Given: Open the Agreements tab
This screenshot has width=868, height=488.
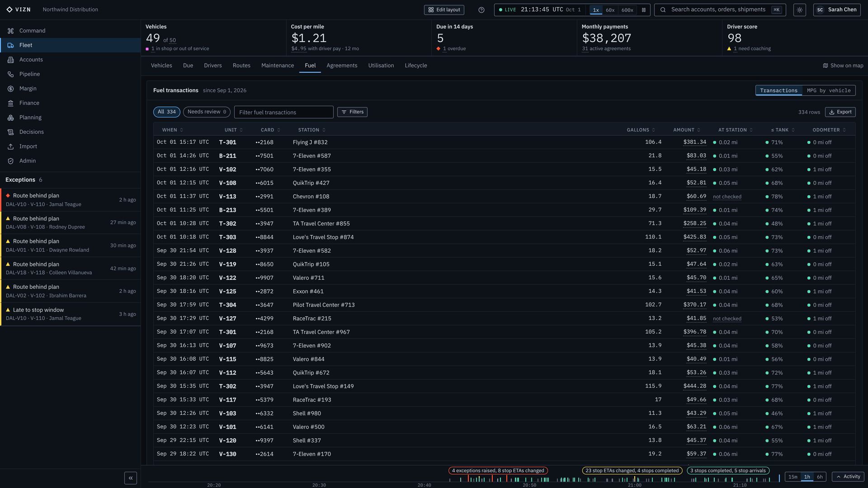Looking at the screenshot, I should point(342,66).
